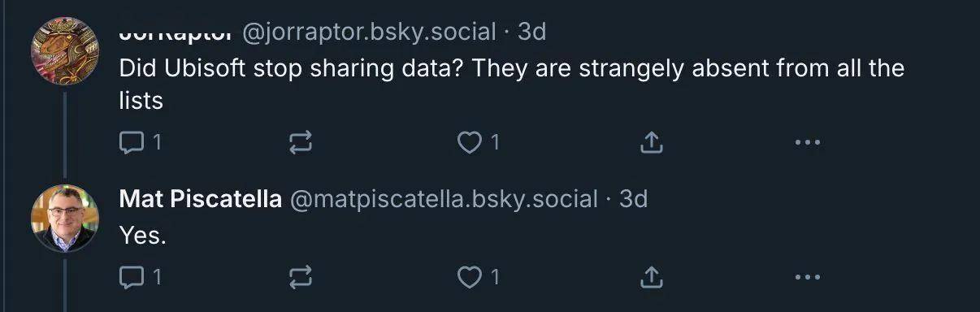Reply to Mat Piscatella's 'Yes.' post

(x=141, y=278)
